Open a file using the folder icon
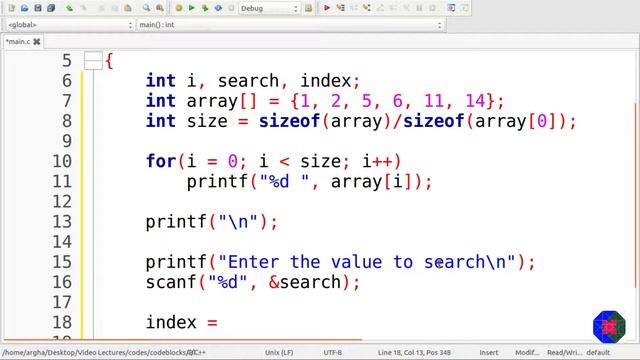The image size is (640, 360). coord(24,8)
